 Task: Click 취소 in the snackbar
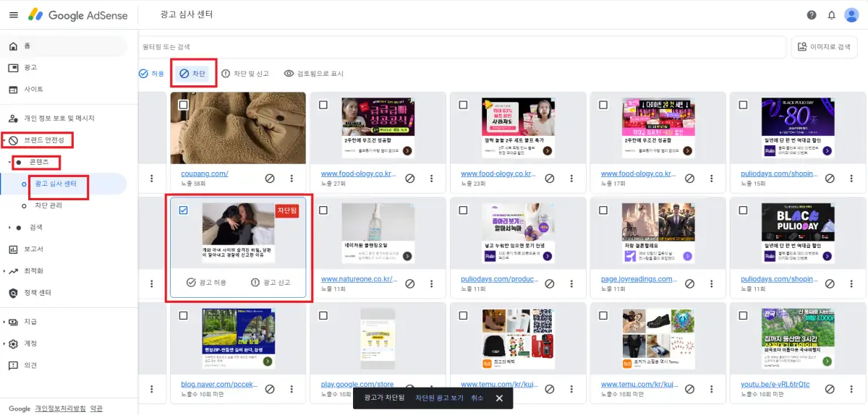point(477,398)
